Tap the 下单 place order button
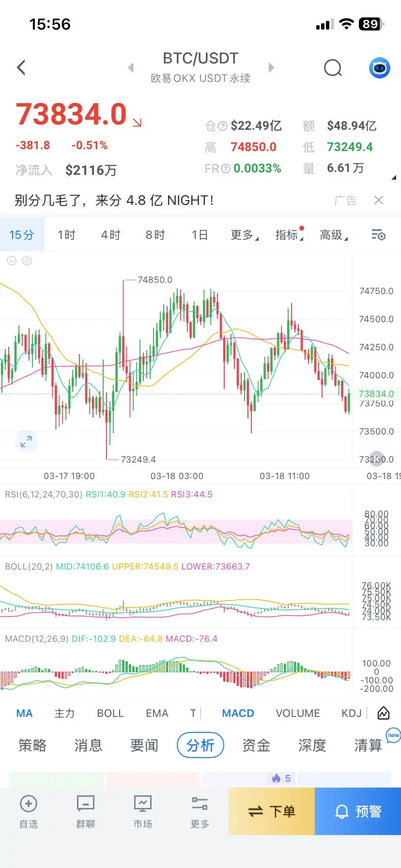This screenshot has width=401, height=868. pos(272,811)
